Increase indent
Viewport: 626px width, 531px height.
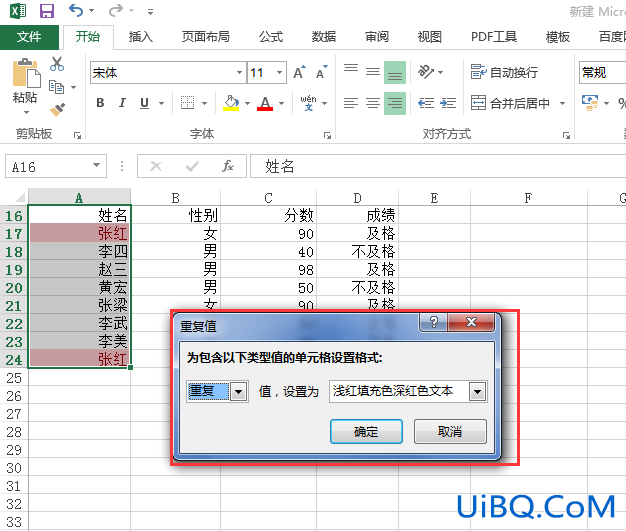pos(448,103)
